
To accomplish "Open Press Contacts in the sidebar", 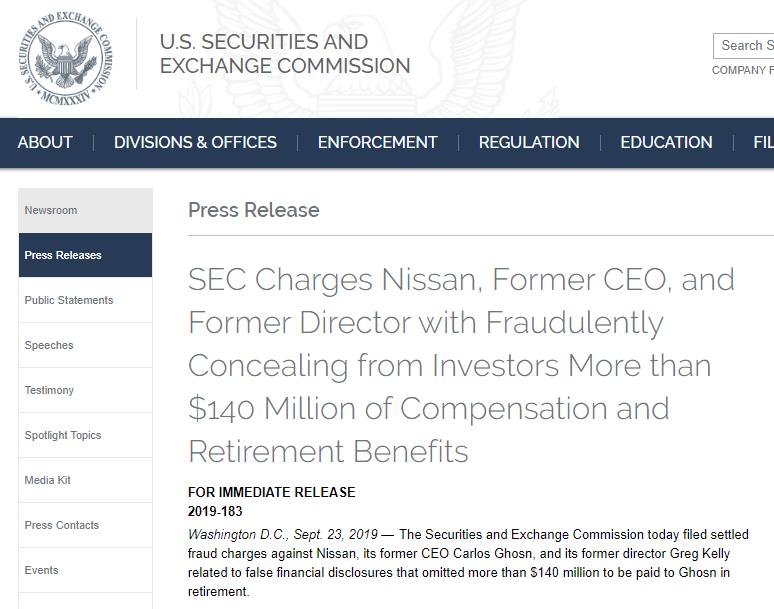I will [85, 525].
